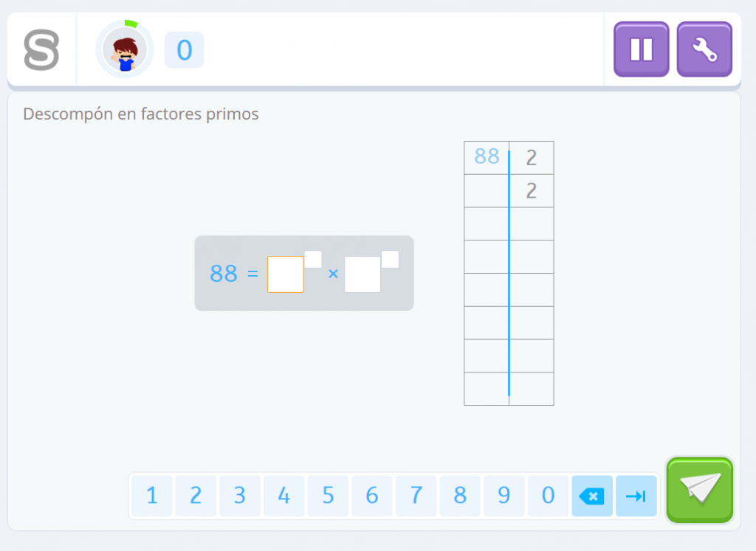The height and width of the screenshot is (551, 756).
Task: Submit answer with the paper plane button
Action: pos(699,490)
